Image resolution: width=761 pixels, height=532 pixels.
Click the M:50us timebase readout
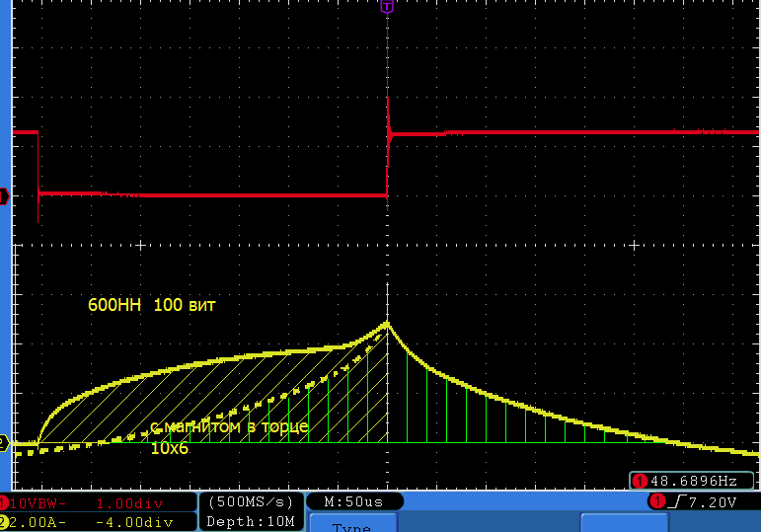(353, 501)
